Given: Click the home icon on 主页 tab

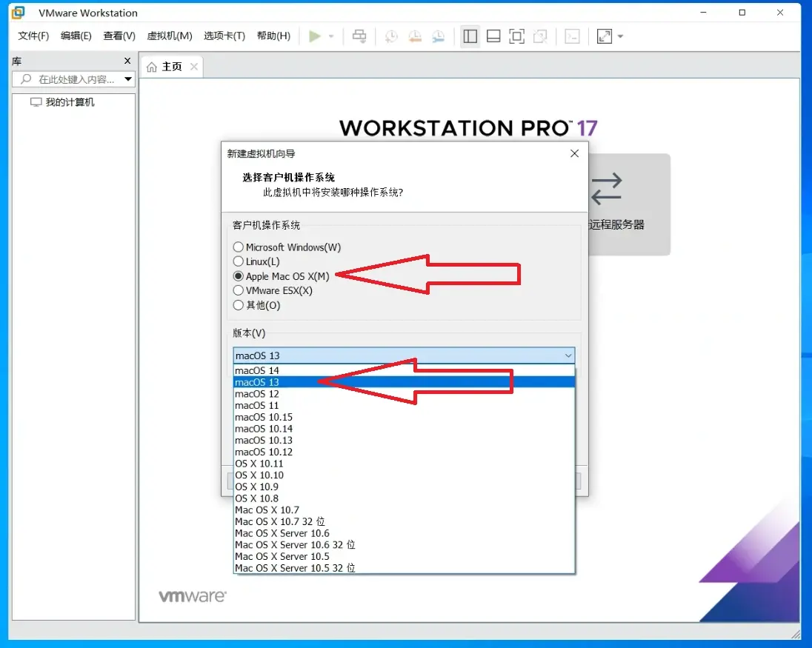Looking at the screenshot, I should tap(152, 67).
